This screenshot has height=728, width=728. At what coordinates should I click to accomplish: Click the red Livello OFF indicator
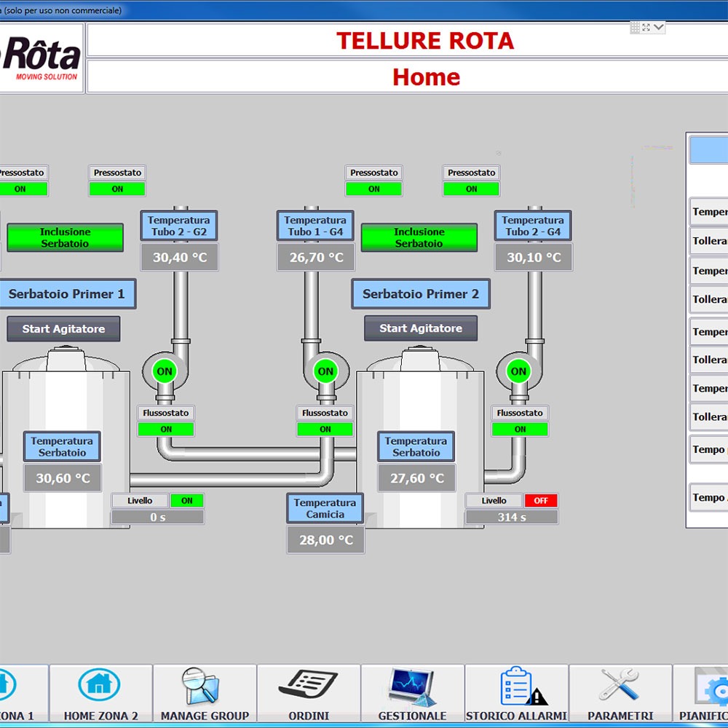click(541, 501)
